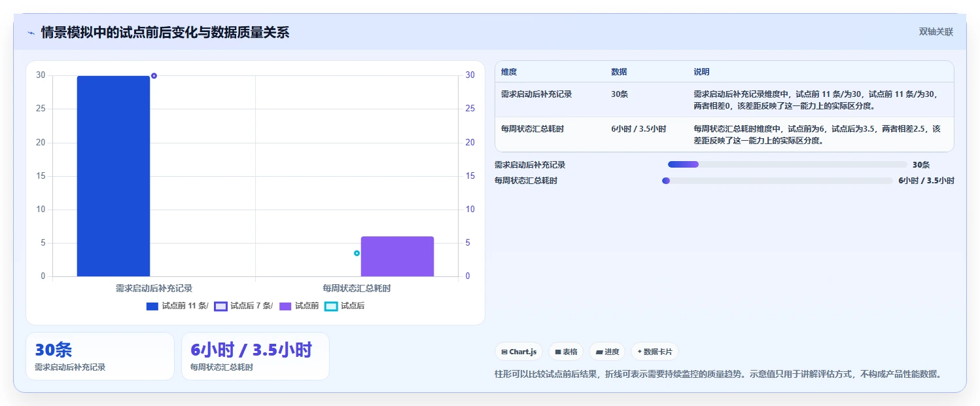980x406 pixels.
Task: Click the 数据 column header
Action: point(619,72)
